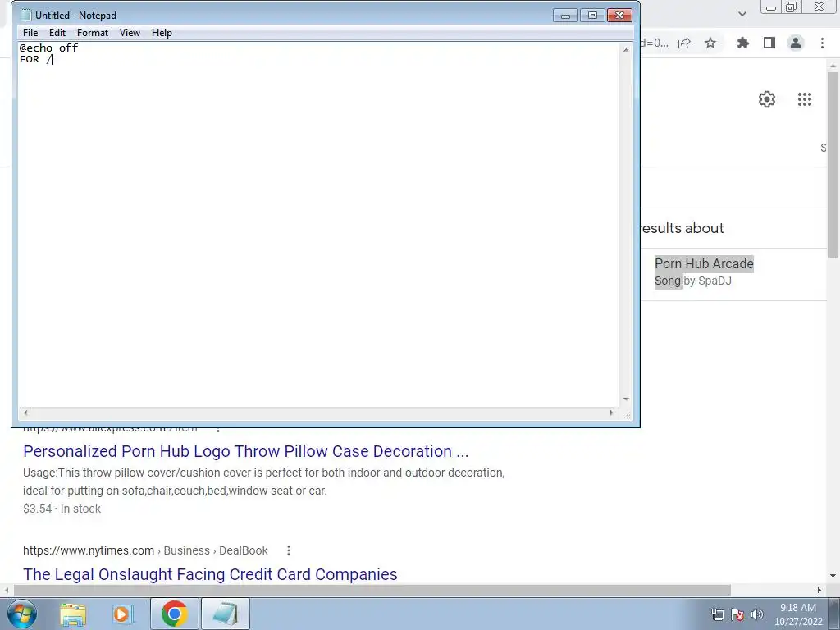Screen dimensions: 840x630
Task: Open Chrome's three-dot menu
Action: 822,43
